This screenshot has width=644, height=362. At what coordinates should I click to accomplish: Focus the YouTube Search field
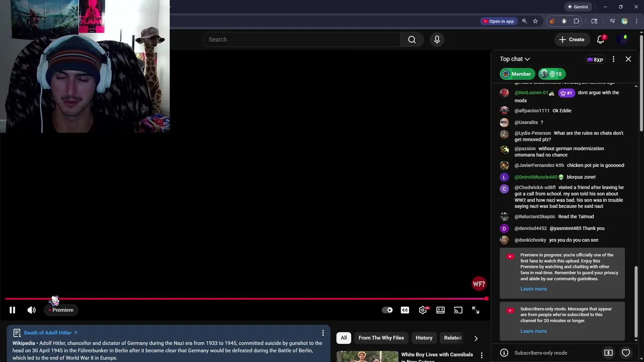tap(301, 40)
